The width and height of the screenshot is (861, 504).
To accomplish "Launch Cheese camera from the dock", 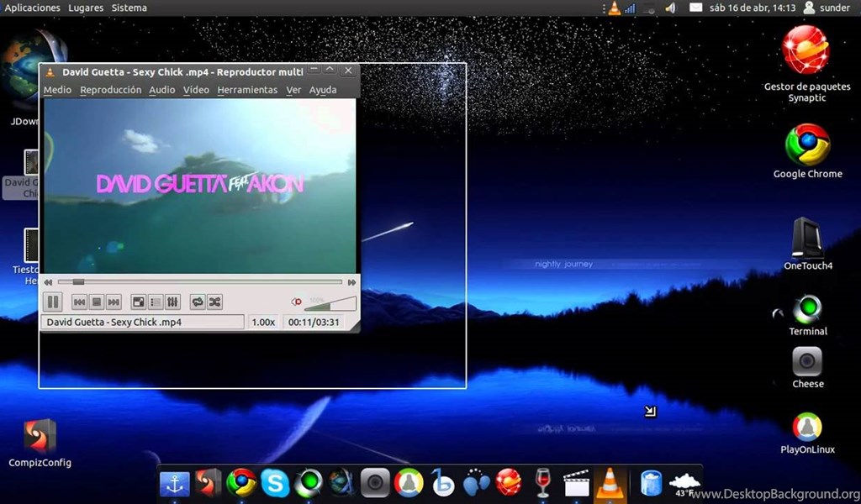I will coord(375,483).
